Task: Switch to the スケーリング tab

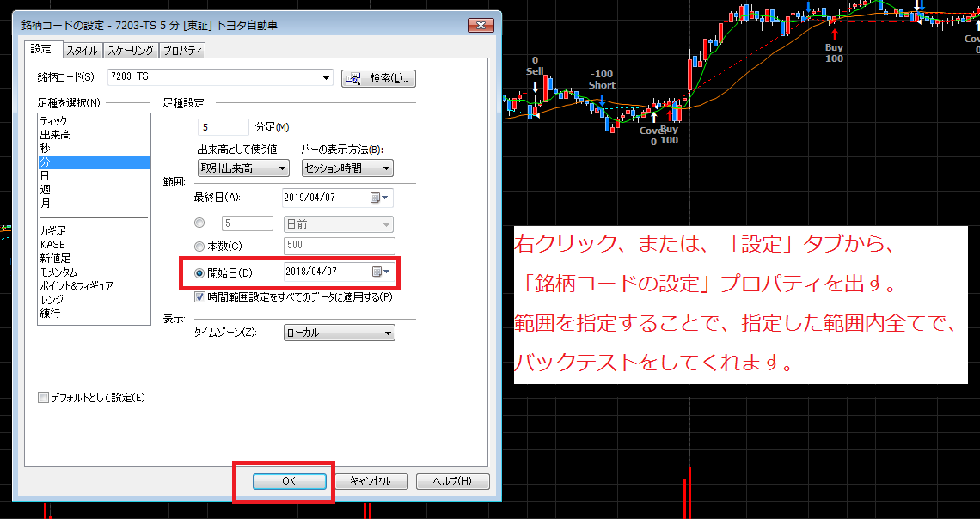Action: [x=130, y=51]
